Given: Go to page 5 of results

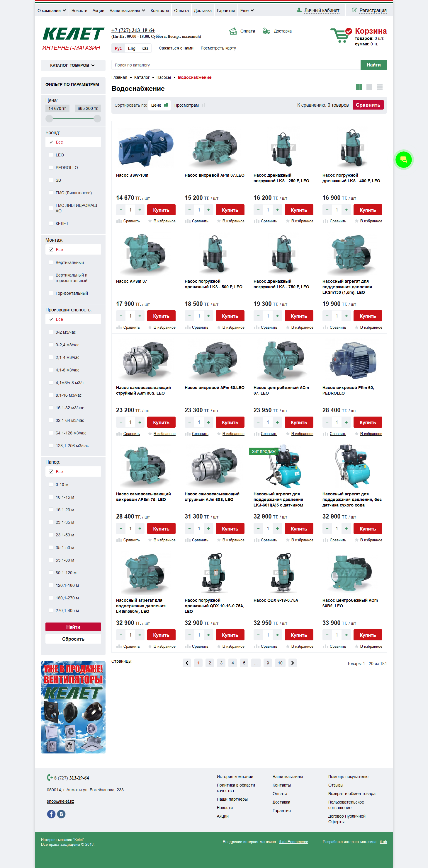Looking at the screenshot, I should pyautogui.click(x=244, y=663).
